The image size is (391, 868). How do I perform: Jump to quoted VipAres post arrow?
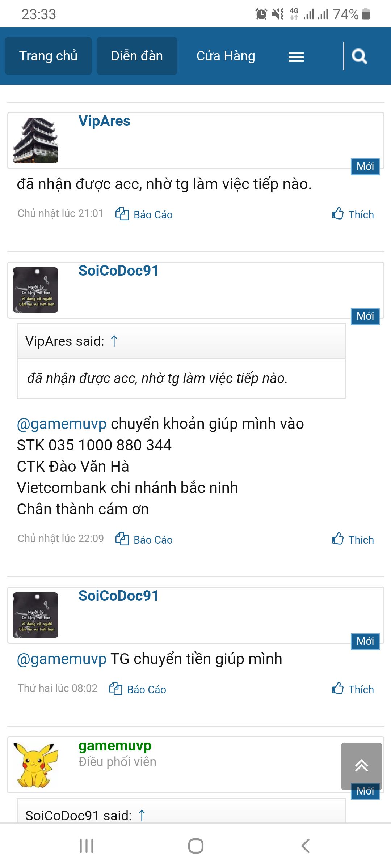(x=114, y=341)
